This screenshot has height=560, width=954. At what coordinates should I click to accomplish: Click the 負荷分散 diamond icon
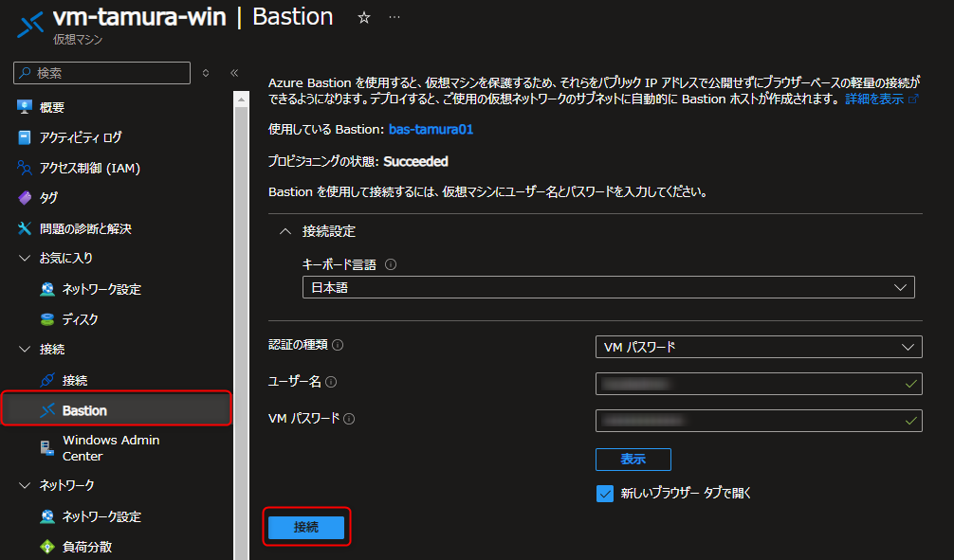coord(46,547)
